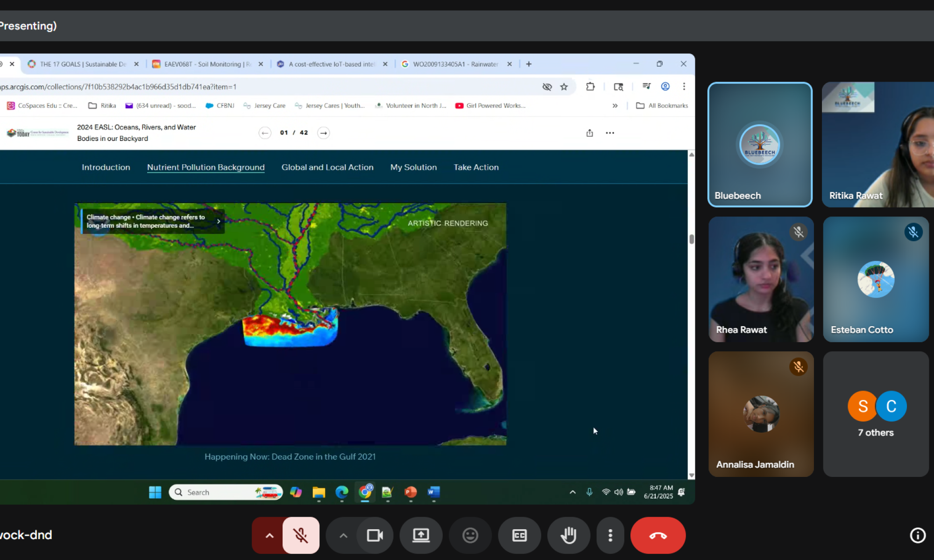Open audio settings chevron beside microphone
This screenshot has height=560, width=934.
coord(269,535)
